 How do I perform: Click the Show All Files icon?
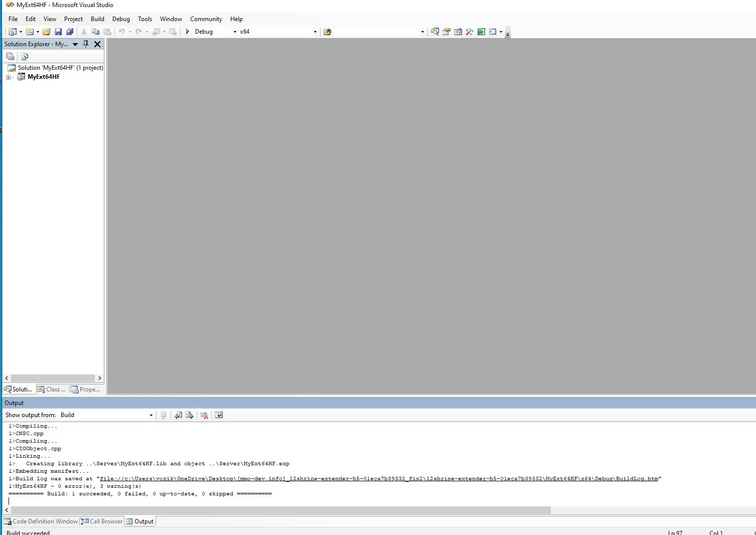click(24, 56)
